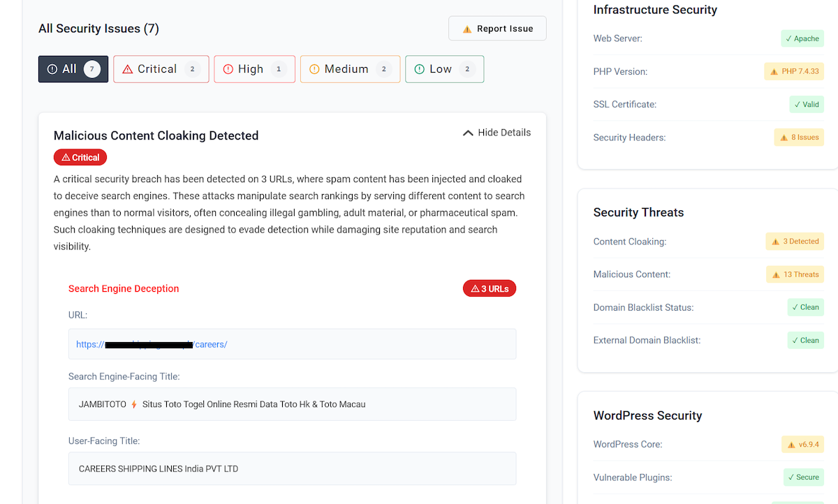The width and height of the screenshot is (838, 504).
Task: Click the All Security Issues (7) heading
Action: click(98, 29)
